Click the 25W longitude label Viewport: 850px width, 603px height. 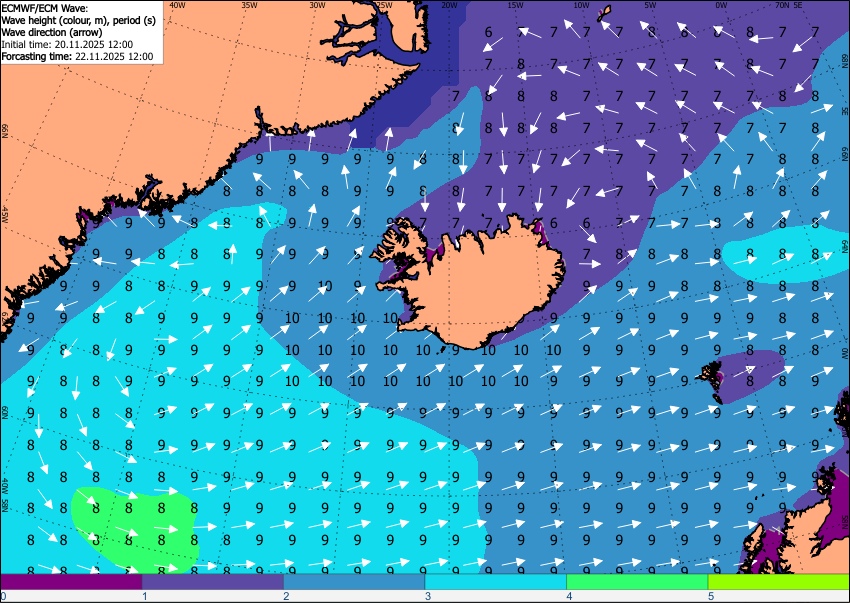[384, 5]
